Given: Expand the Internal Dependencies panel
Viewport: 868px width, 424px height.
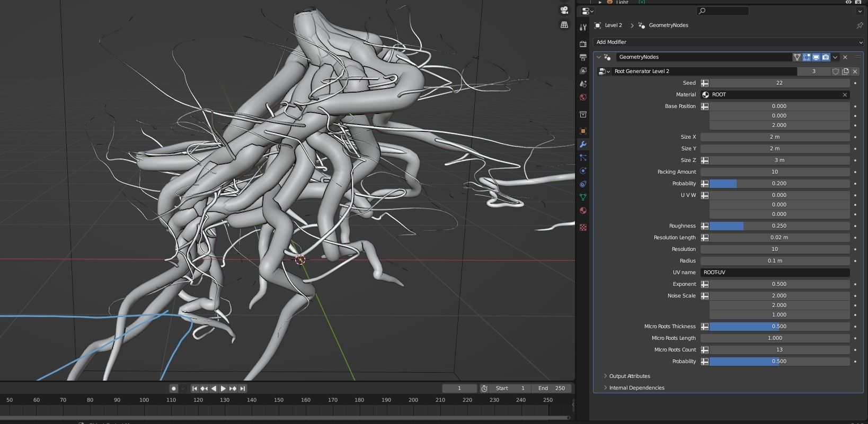Looking at the screenshot, I should click(636, 387).
